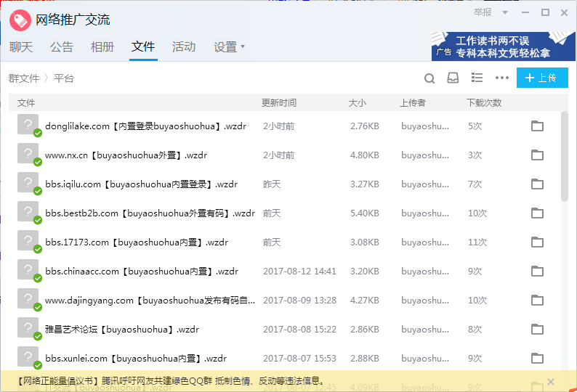This screenshot has height=392, width=577.
Task: Click the group avatar tag icon
Action: click(20, 20)
